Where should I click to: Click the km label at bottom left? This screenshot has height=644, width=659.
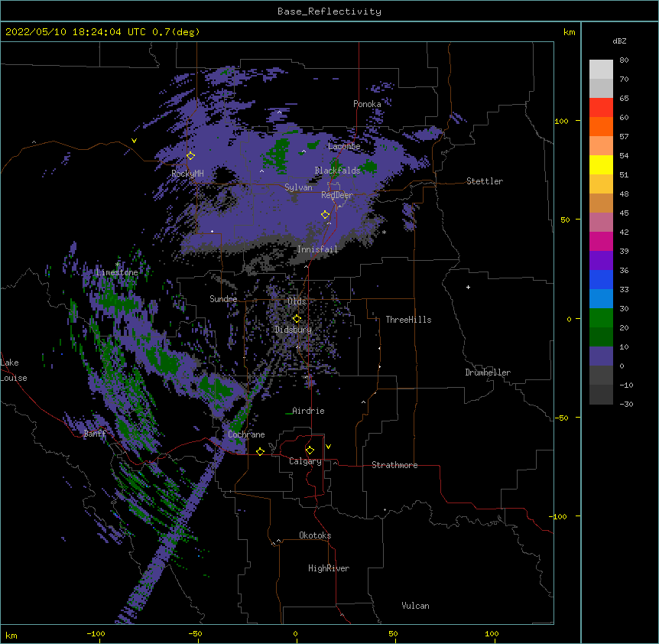[x=11, y=635]
